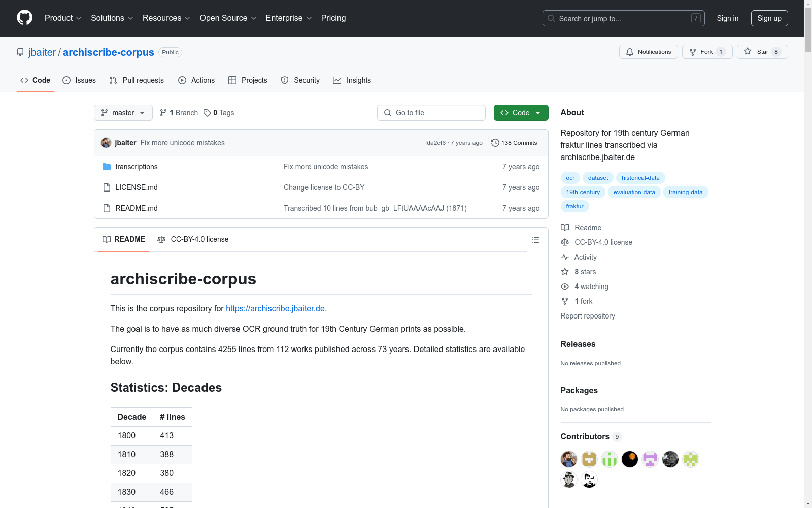Expand the Product menu
Screen dimensions: 812x508
pyautogui.click(x=63, y=18)
